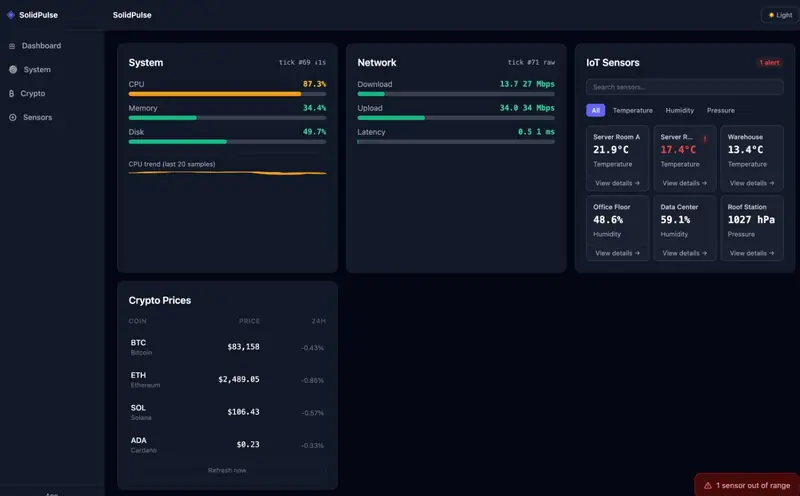Screen dimensions: 800x496
Task: Click the COIN column header
Action: pyautogui.click(x=137, y=321)
